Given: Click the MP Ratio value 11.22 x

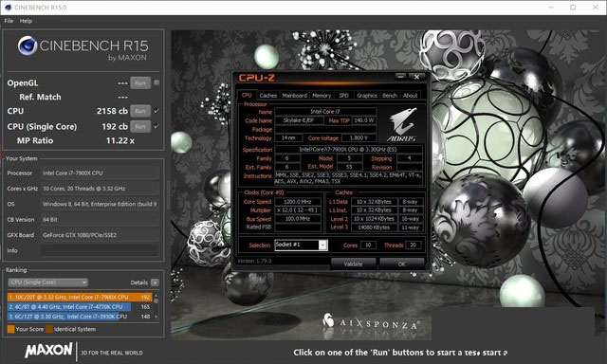Looking at the screenshot, I should click(x=120, y=141).
